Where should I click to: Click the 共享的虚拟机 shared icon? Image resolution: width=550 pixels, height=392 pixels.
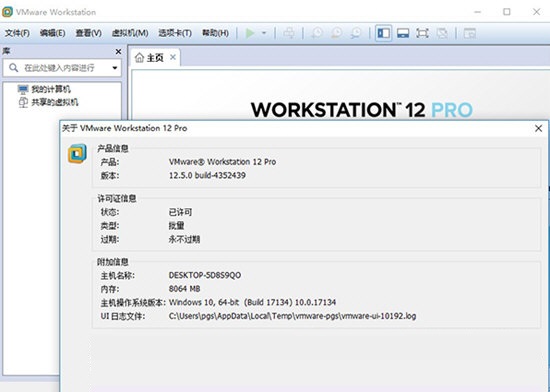pyautogui.click(x=23, y=102)
